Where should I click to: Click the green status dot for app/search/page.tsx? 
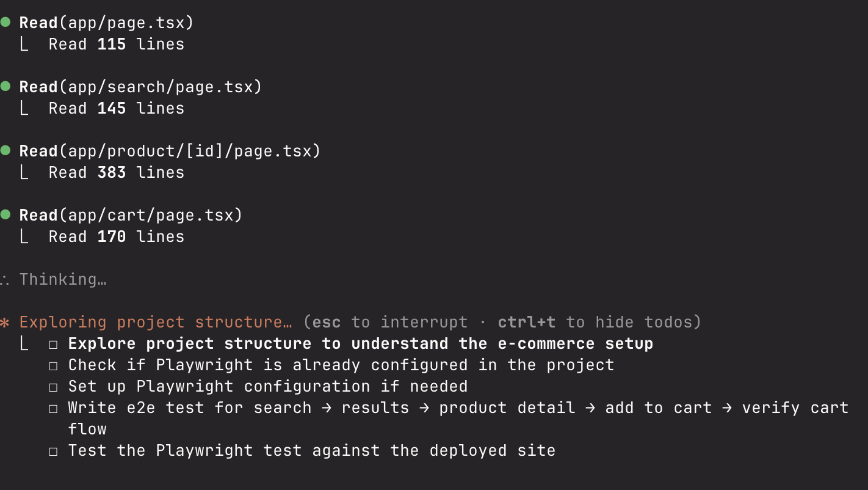point(5,86)
